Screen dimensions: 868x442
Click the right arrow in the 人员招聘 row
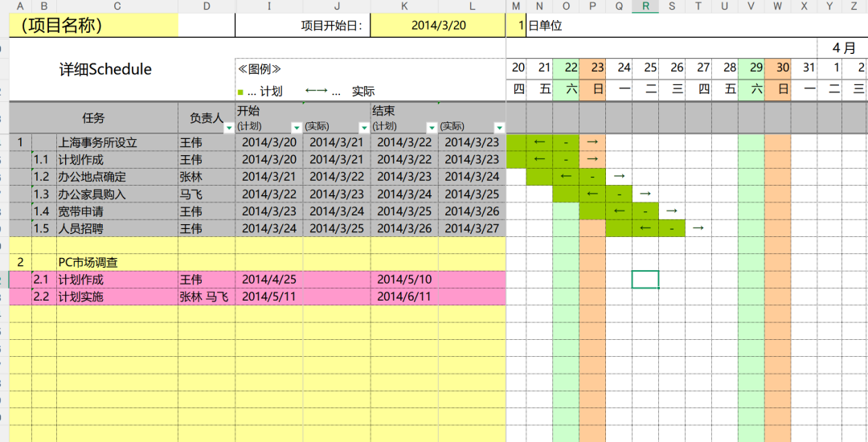(x=698, y=228)
